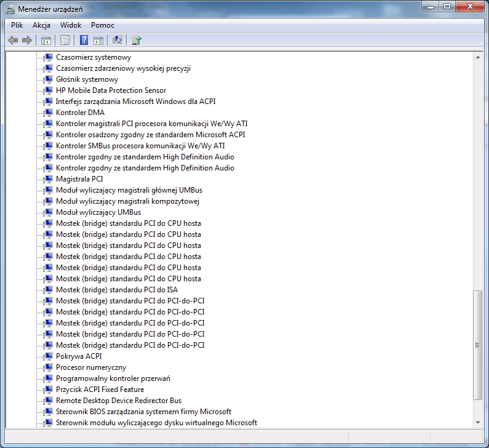Image resolution: width=489 pixels, height=448 pixels.
Task: Click the scan for hardware changes icon
Action: [x=117, y=40]
